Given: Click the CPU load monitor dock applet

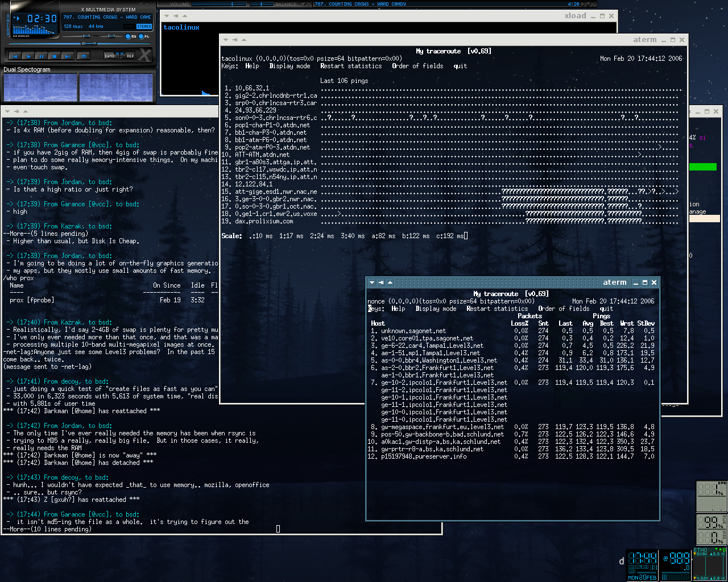Looking at the screenshot, I should (x=712, y=496).
